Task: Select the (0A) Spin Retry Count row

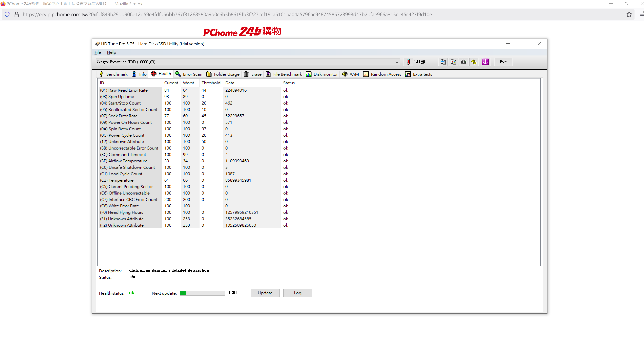Action: coord(201,129)
